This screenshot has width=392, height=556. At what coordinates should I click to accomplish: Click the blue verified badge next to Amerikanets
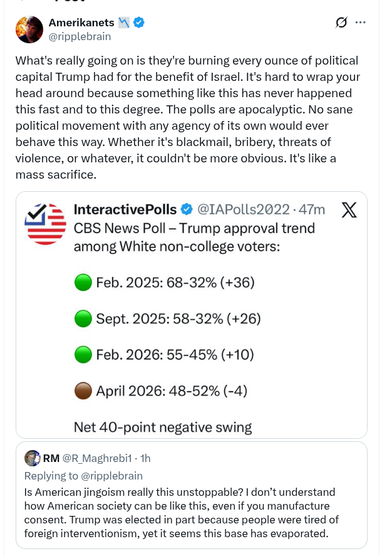click(139, 23)
